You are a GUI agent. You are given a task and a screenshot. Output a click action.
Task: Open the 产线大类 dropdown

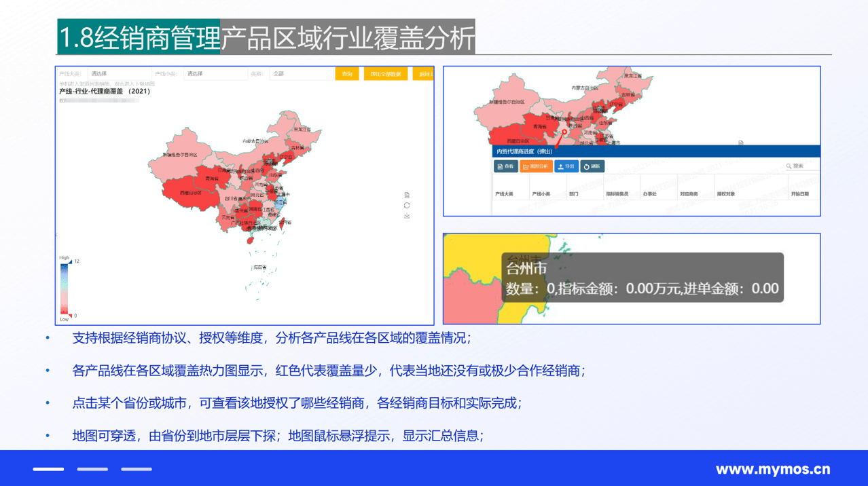(x=120, y=73)
